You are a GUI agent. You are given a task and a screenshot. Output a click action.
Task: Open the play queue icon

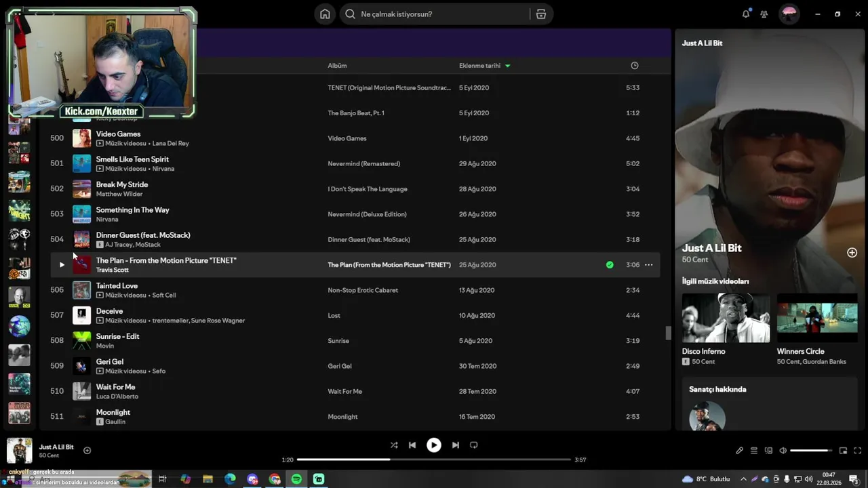point(753,451)
